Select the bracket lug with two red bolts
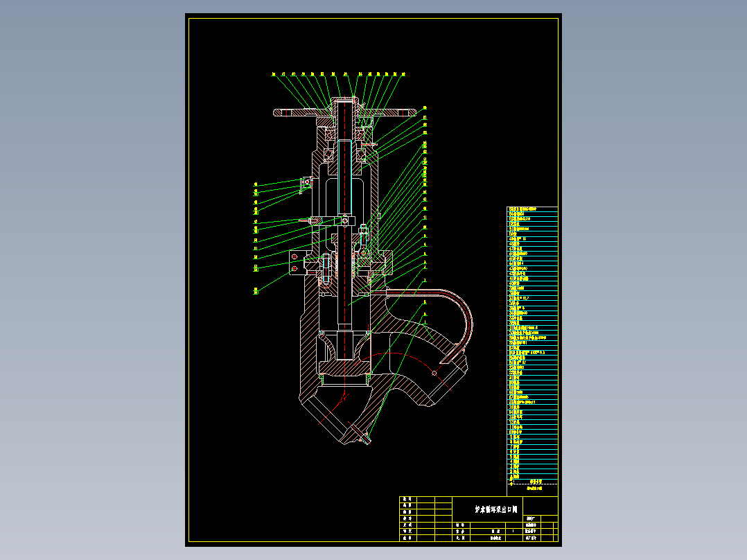The height and width of the screenshot is (560, 747). point(296,263)
